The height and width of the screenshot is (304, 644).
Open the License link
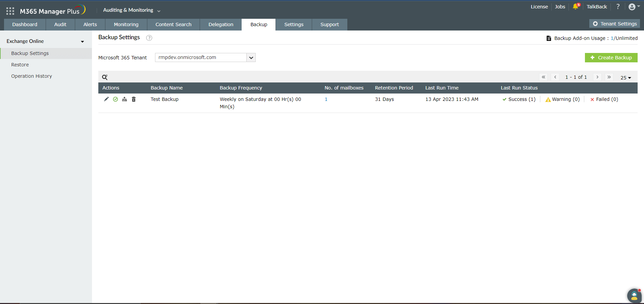tap(539, 7)
